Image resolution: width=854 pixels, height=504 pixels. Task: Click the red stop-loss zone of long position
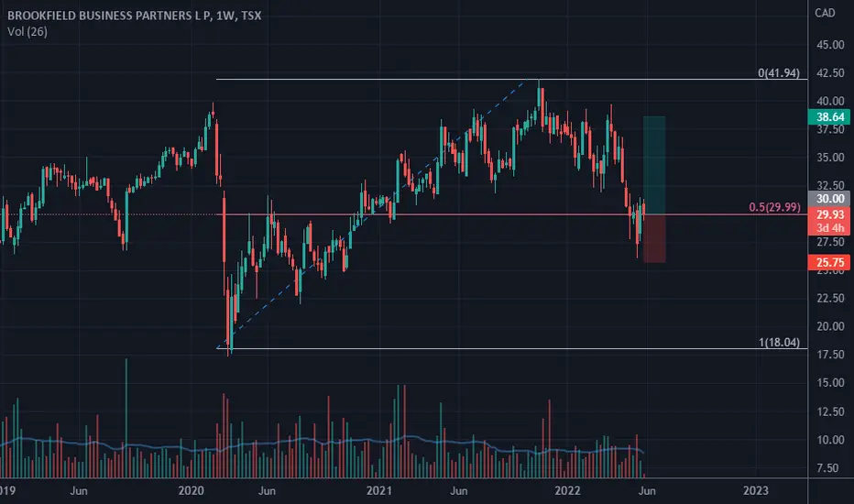tap(654, 238)
